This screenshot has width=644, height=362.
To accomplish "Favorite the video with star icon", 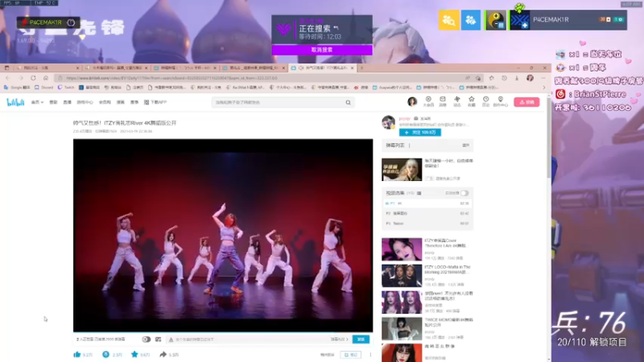I will (134, 354).
